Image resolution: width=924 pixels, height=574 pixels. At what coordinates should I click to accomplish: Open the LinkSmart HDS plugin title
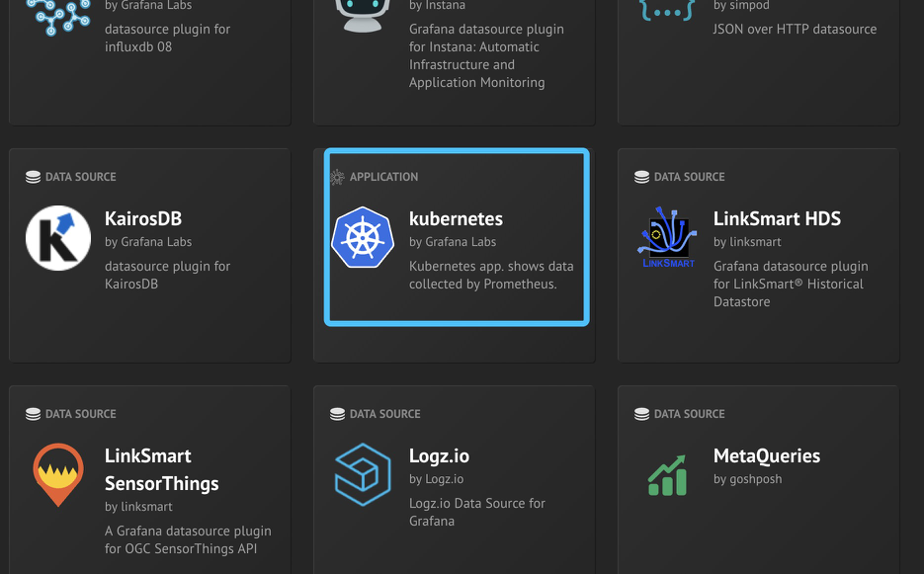(778, 218)
